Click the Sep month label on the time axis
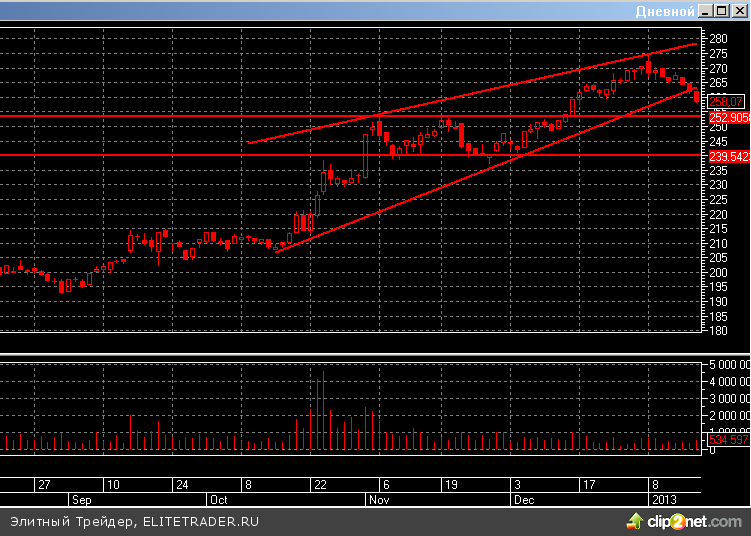The image size is (751, 536). coord(80,498)
